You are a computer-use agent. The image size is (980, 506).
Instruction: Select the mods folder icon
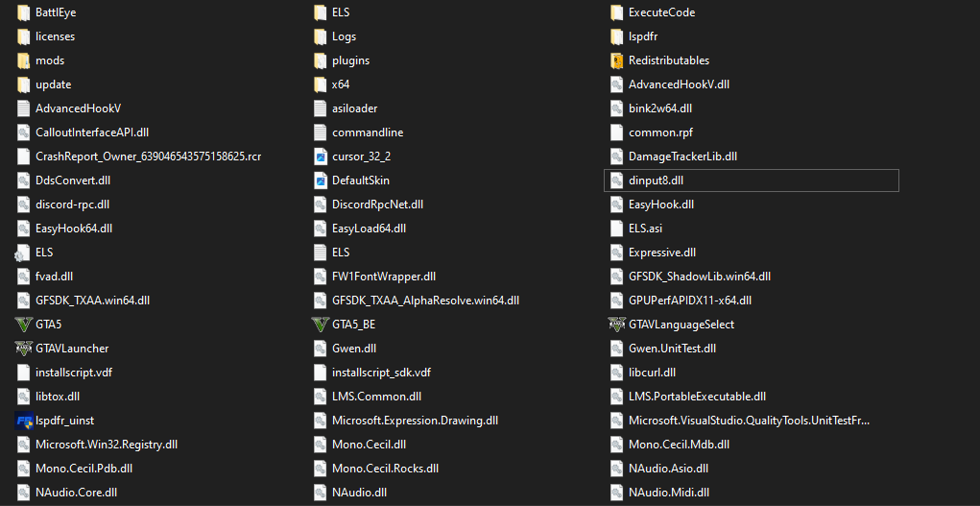(x=23, y=60)
